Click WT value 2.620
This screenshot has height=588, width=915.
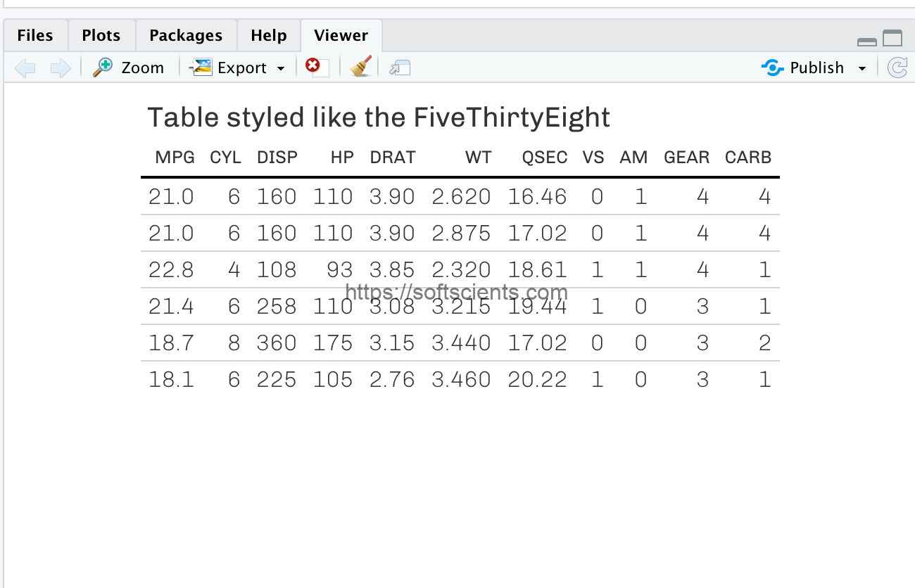coord(461,197)
